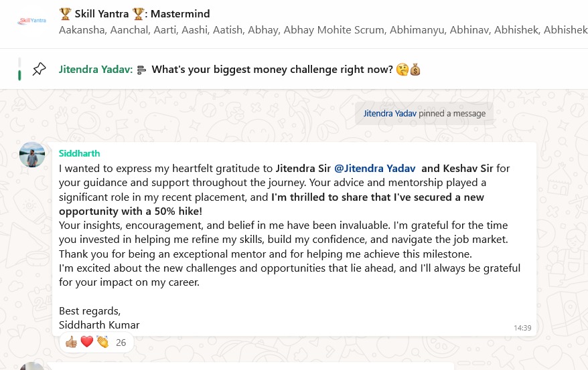Click the 14:39 message timestamp
588x370 pixels.
pyautogui.click(x=522, y=328)
